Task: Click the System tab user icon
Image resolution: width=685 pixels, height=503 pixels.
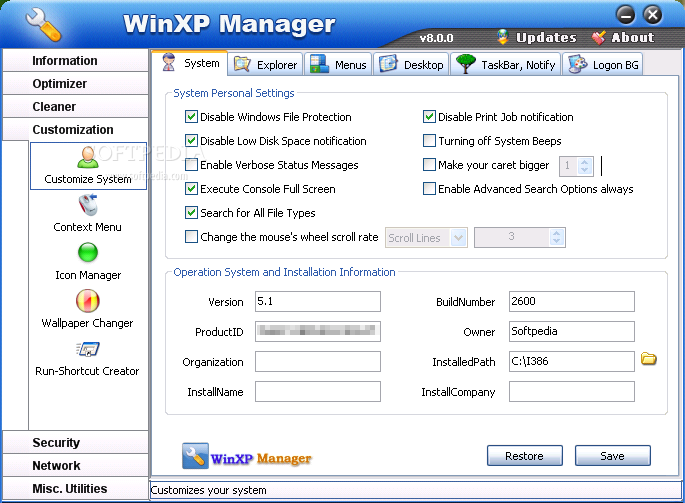Action: 169,62
